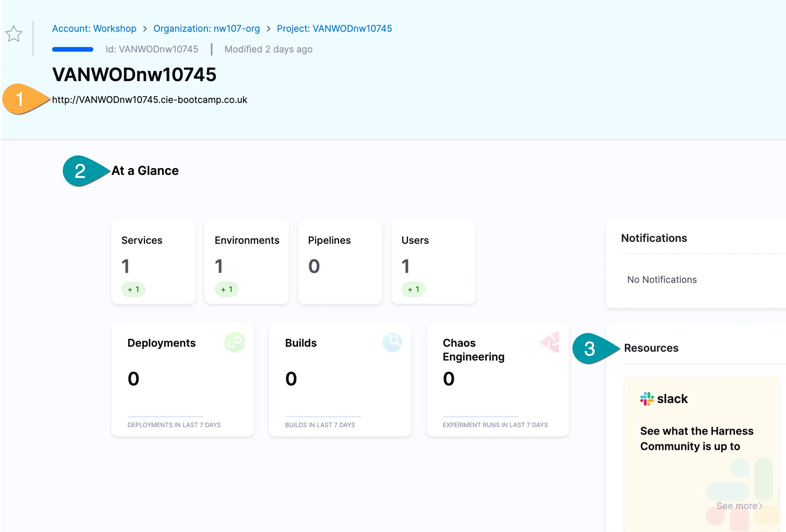Open Organization: nw107-org breadcrumb

[206, 29]
